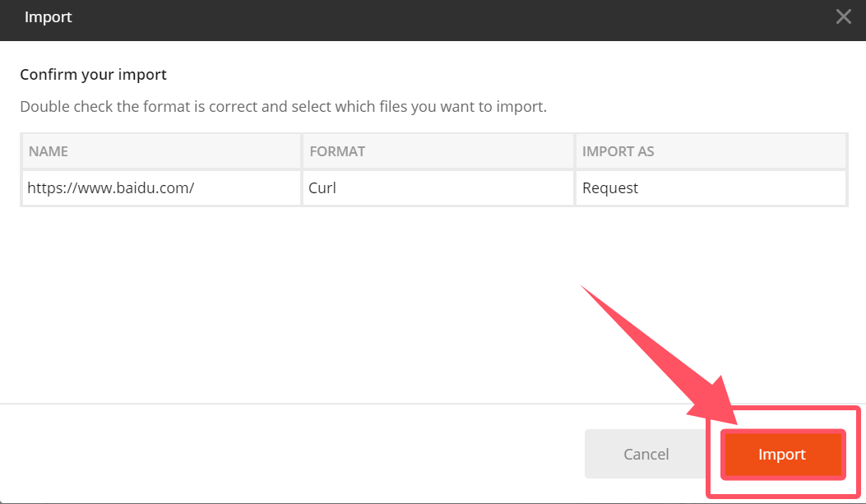Click the FORMAT column header

[x=337, y=151]
